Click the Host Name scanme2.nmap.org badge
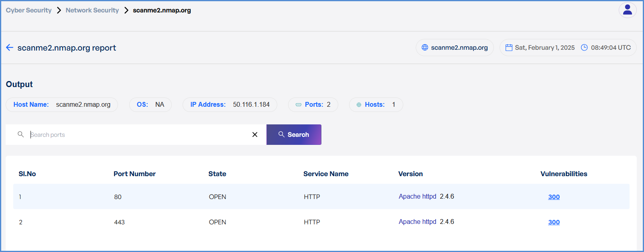 (62, 105)
